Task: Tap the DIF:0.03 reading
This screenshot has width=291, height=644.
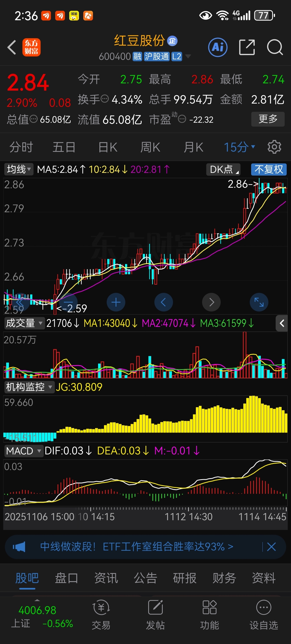Action: pyautogui.click(x=68, y=451)
